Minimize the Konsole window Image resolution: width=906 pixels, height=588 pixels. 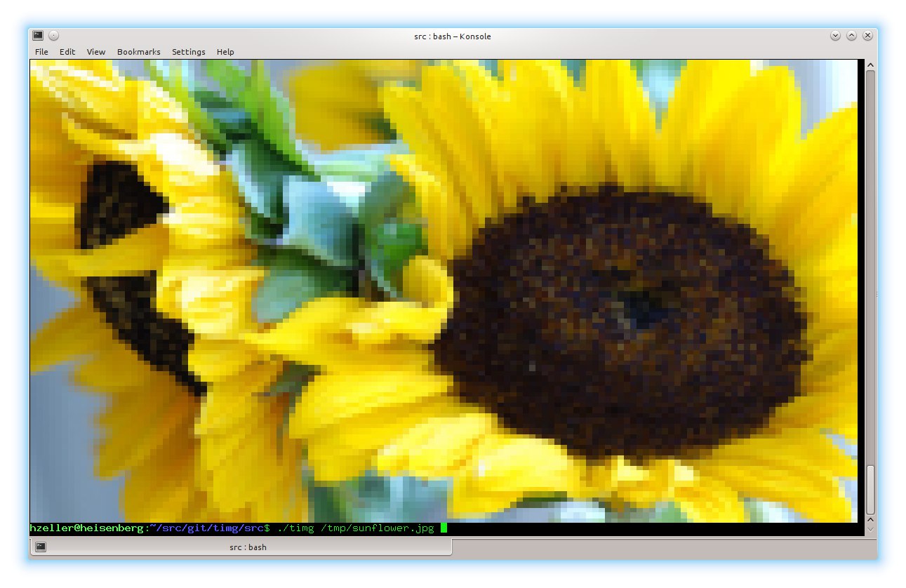click(835, 36)
